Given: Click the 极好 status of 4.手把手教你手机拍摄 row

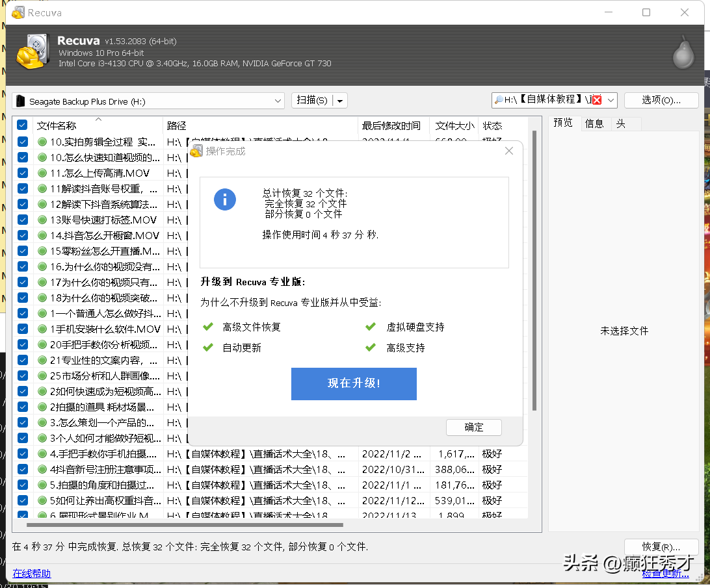Looking at the screenshot, I should (492, 454).
